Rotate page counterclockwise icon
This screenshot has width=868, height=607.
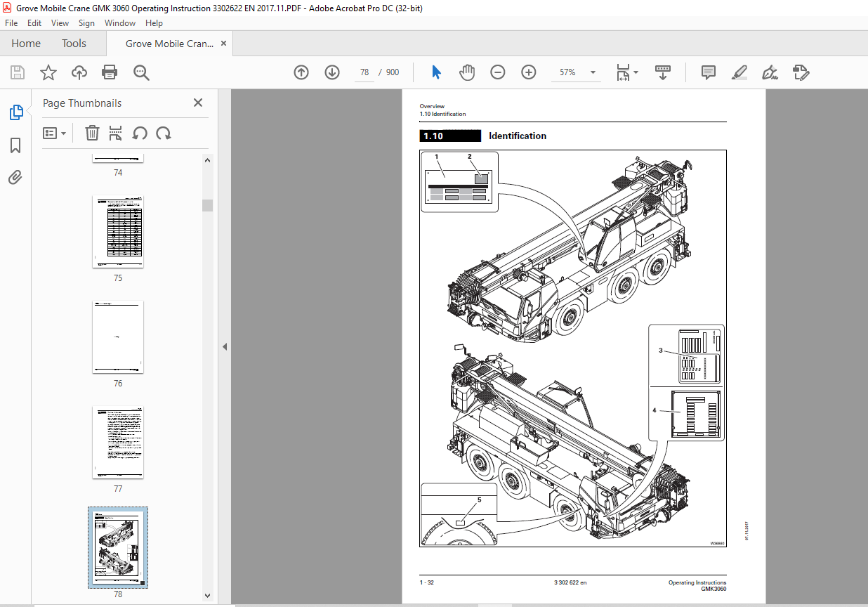[x=140, y=133]
